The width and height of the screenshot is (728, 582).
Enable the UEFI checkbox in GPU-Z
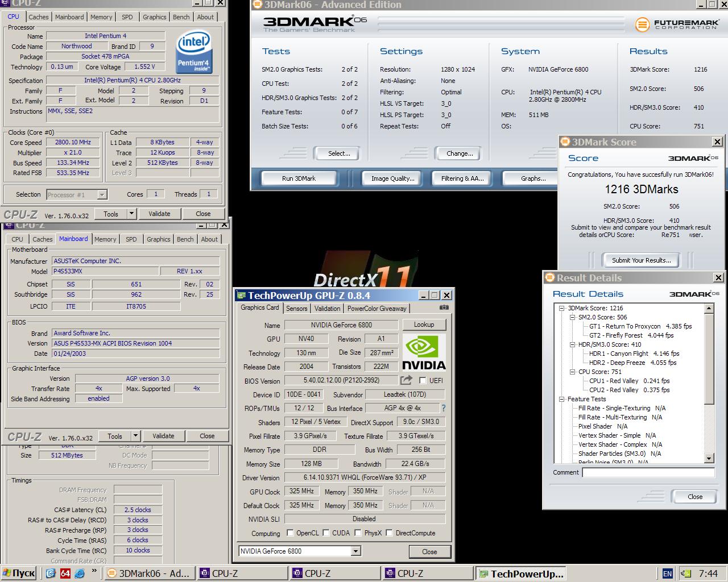click(423, 380)
